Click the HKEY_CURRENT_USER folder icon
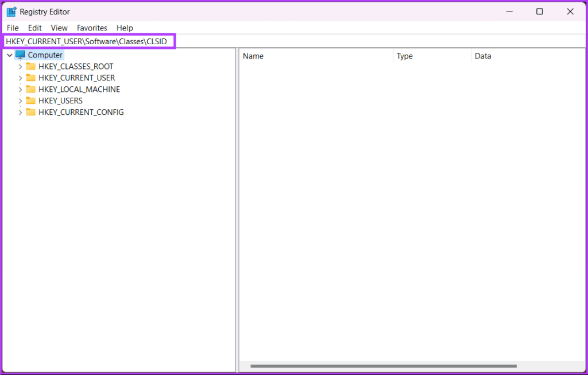The width and height of the screenshot is (588, 375). (31, 78)
